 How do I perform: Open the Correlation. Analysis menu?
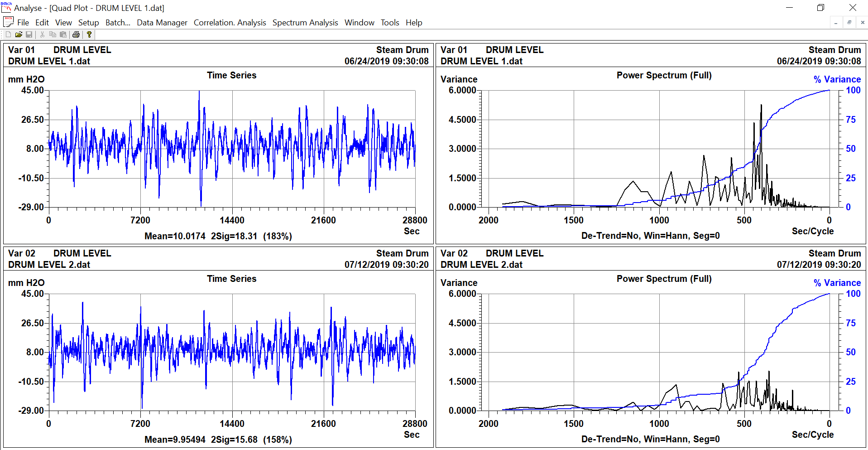230,23
